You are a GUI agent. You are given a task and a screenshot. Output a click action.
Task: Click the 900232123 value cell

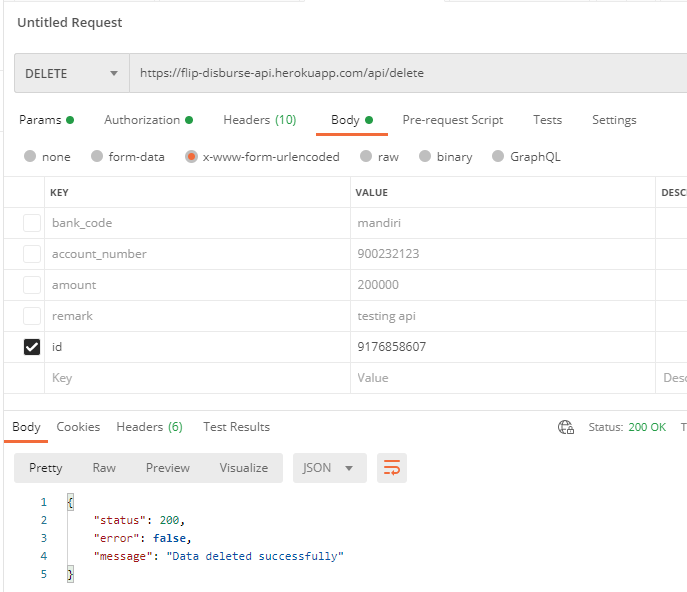pyautogui.click(x=503, y=254)
